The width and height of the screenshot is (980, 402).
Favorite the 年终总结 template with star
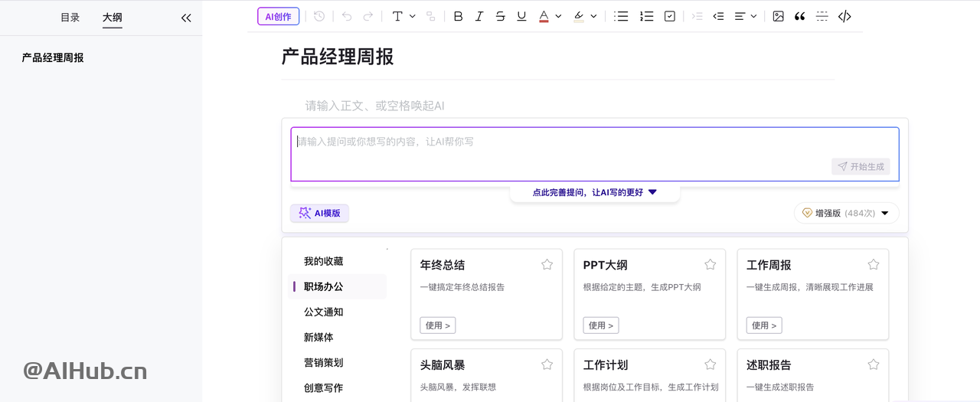pyautogui.click(x=547, y=265)
